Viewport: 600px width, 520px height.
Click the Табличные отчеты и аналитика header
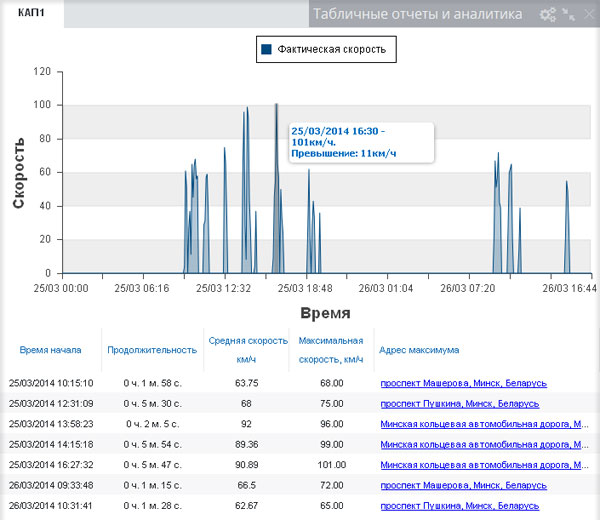point(417,15)
